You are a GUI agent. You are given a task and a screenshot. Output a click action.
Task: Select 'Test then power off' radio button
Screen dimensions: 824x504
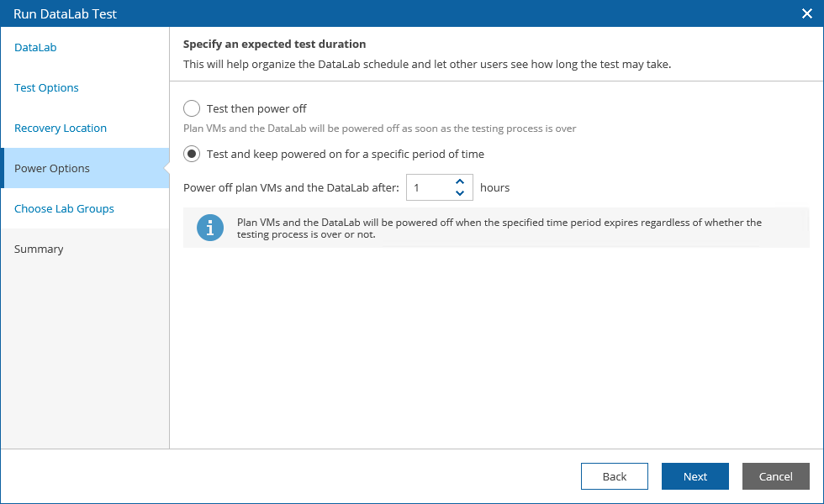click(x=192, y=108)
